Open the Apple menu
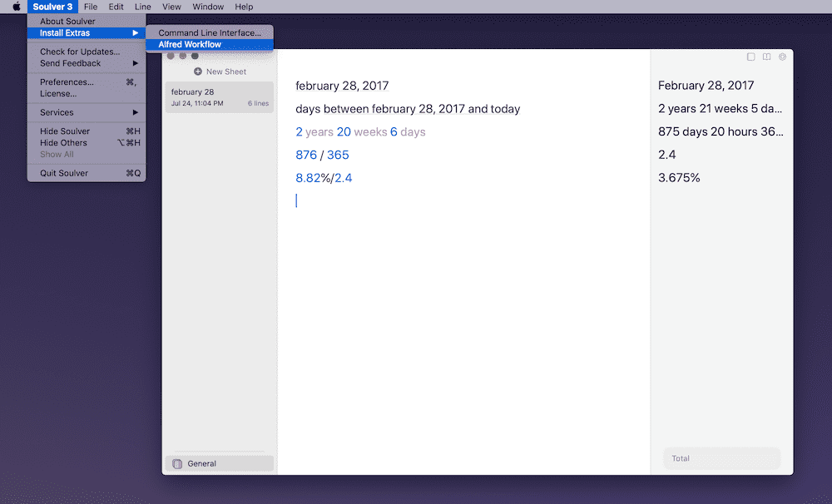 pyautogui.click(x=17, y=7)
